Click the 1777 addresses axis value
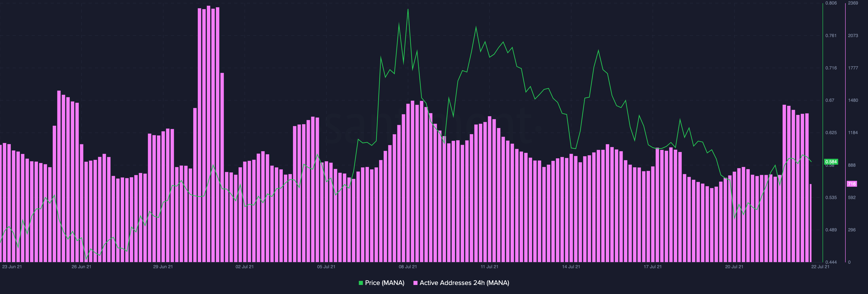This screenshot has height=294, width=868. point(853,68)
